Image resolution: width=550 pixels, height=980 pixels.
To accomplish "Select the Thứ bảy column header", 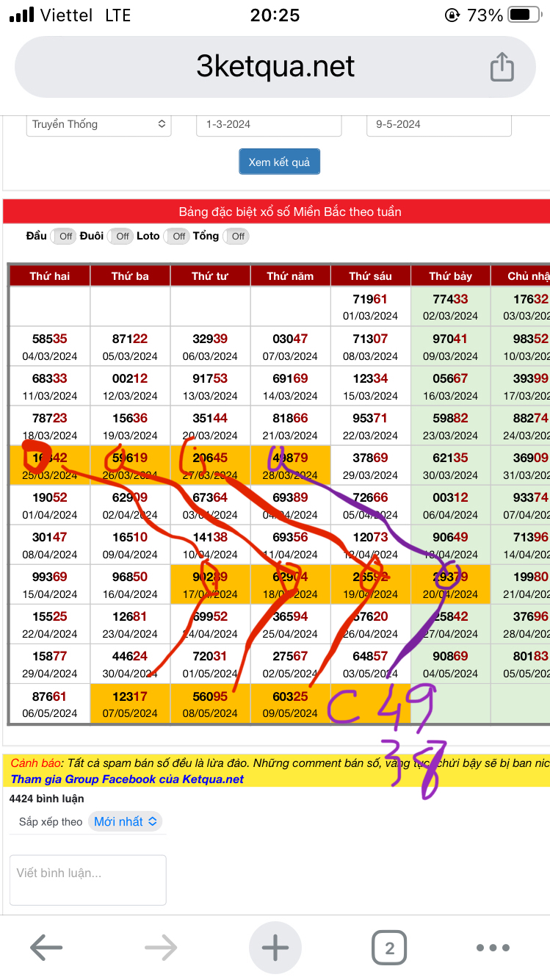I will click(x=450, y=276).
